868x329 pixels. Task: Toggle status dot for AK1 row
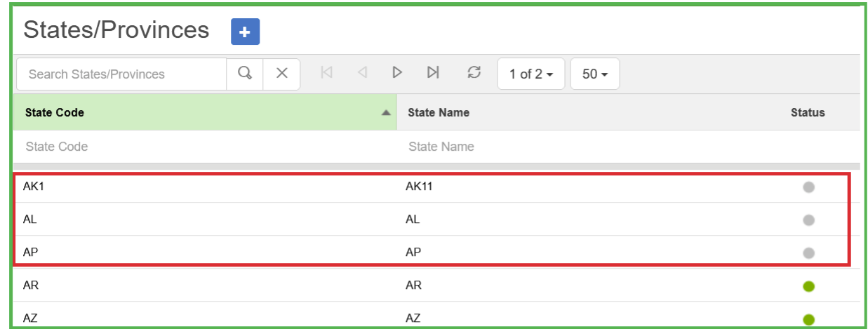(x=808, y=187)
